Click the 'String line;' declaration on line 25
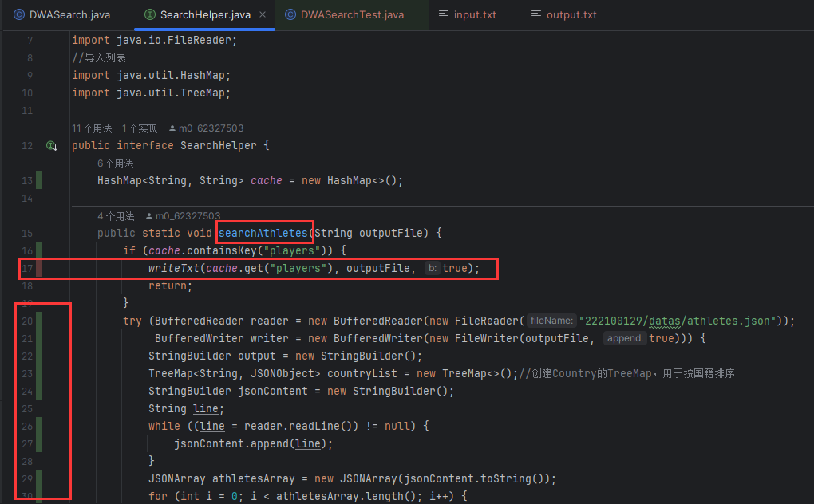 pos(187,408)
